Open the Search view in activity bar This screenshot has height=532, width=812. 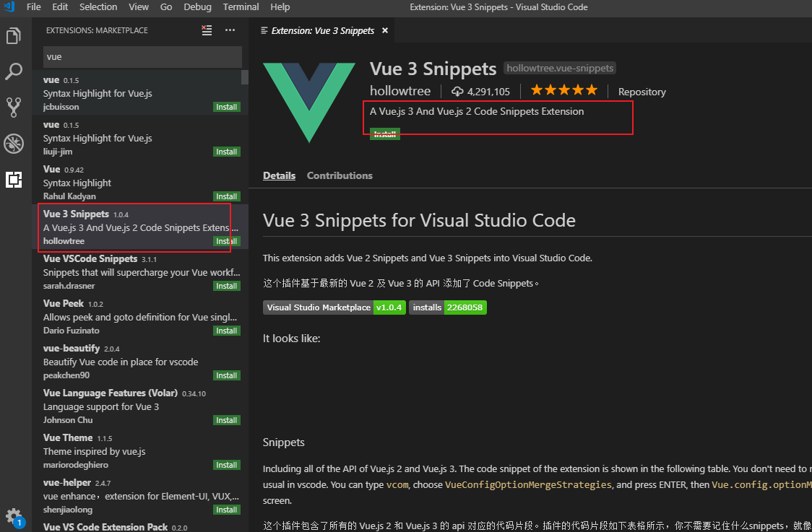(x=14, y=71)
